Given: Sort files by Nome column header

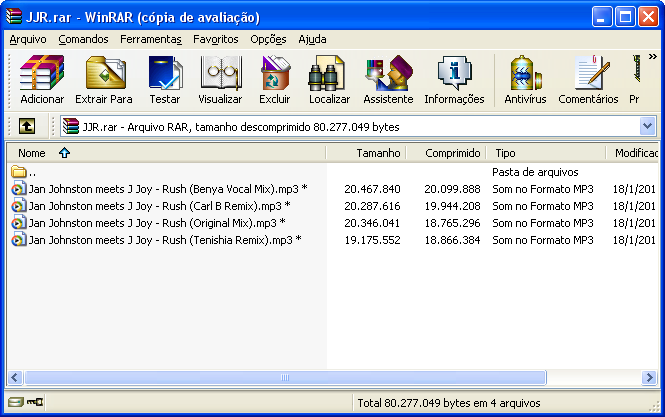Looking at the screenshot, I should (32, 153).
